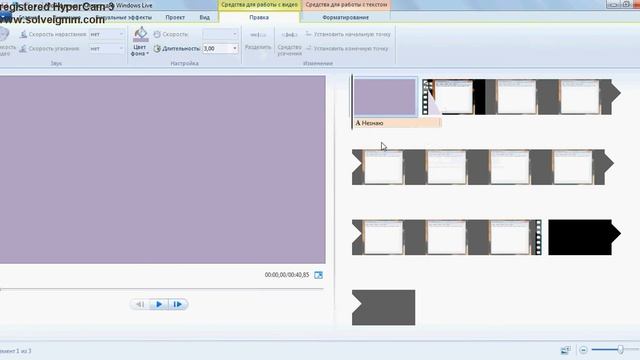Image resolution: width=640 pixels, height=360 pixels.
Task: Click the Длительность clock icon
Action: [157, 49]
